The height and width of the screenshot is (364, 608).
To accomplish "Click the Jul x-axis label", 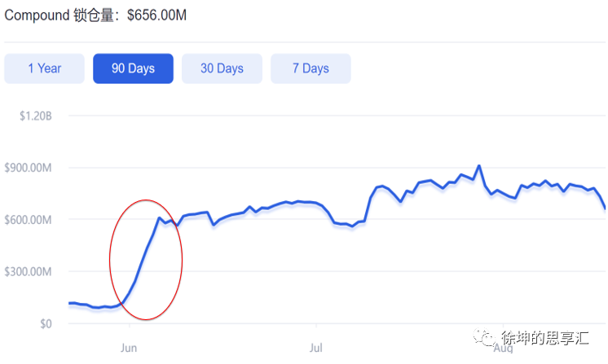I will click(x=316, y=348).
